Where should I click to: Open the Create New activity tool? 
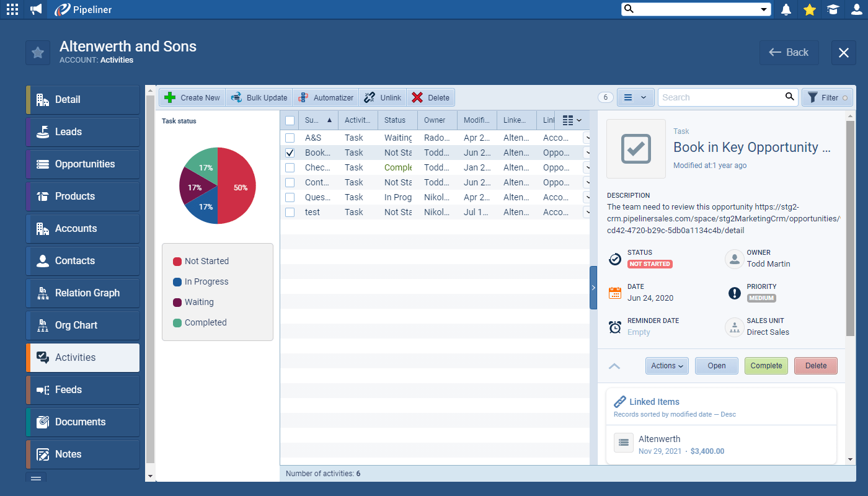pyautogui.click(x=192, y=97)
